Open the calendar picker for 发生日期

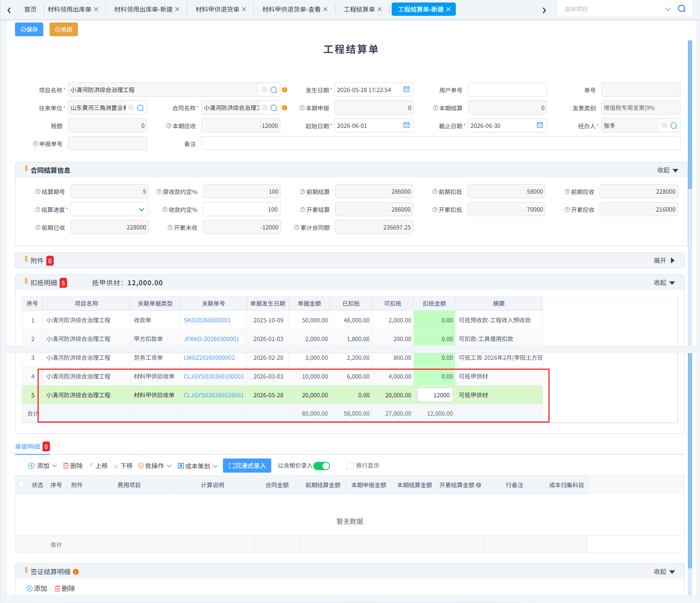[x=407, y=90]
